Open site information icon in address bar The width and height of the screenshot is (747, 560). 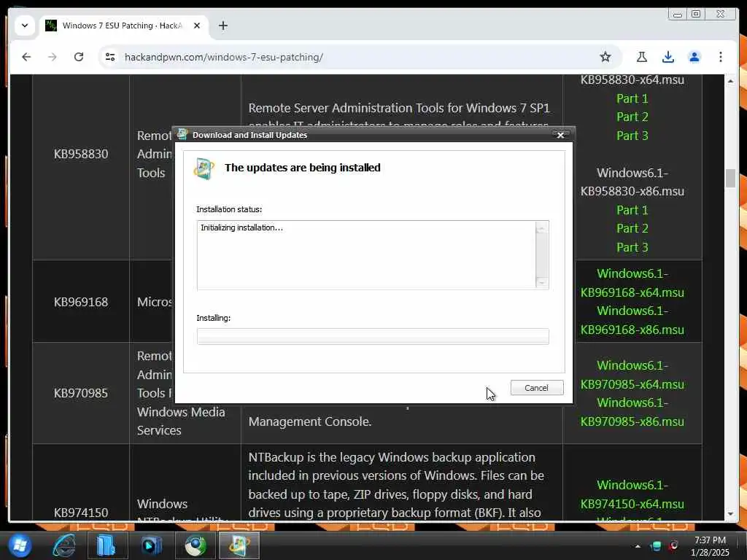[x=110, y=57]
